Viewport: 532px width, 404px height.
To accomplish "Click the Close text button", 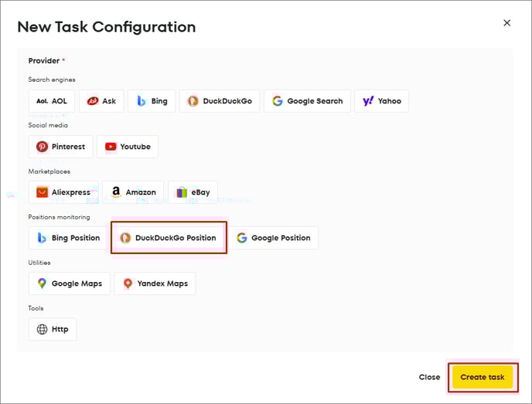I will (x=429, y=377).
